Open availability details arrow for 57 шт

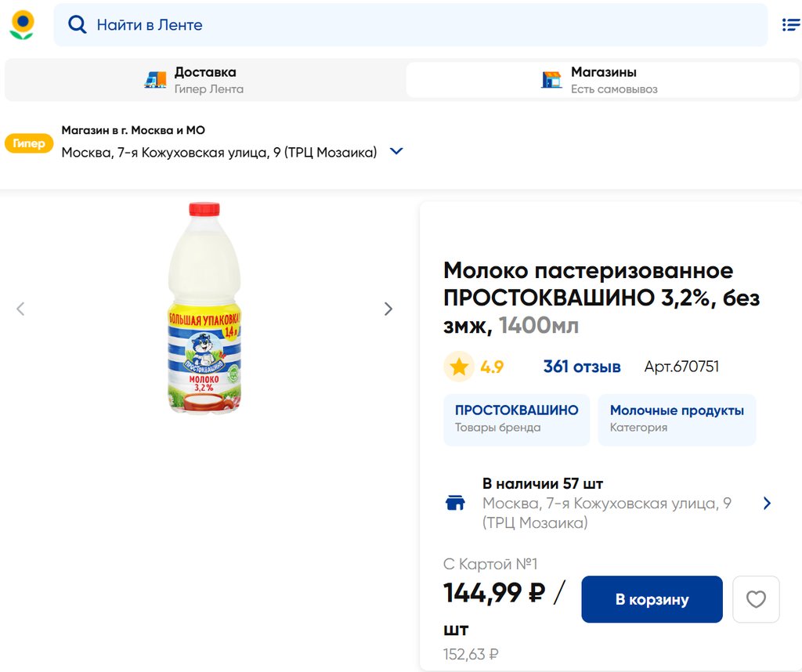767,503
